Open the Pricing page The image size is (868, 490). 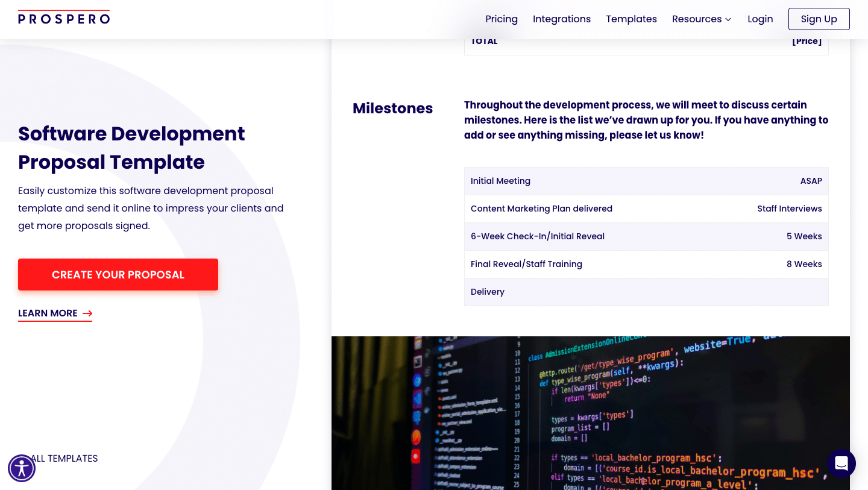(x=501, y=19)
